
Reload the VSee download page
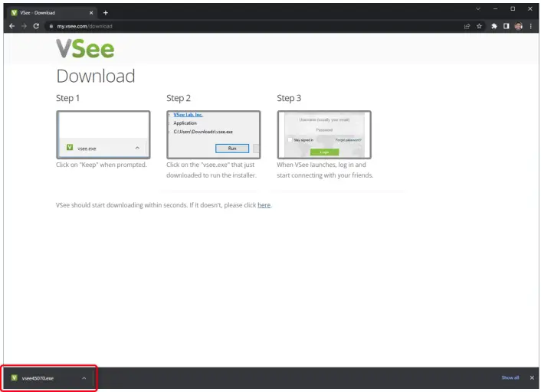[x=36, y=26]
